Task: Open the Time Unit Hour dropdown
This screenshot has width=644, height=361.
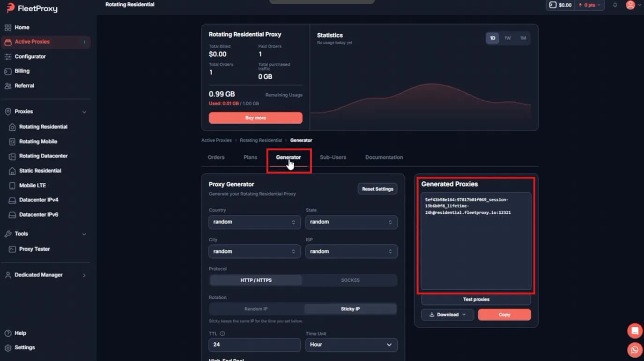Action: point(351,345)
